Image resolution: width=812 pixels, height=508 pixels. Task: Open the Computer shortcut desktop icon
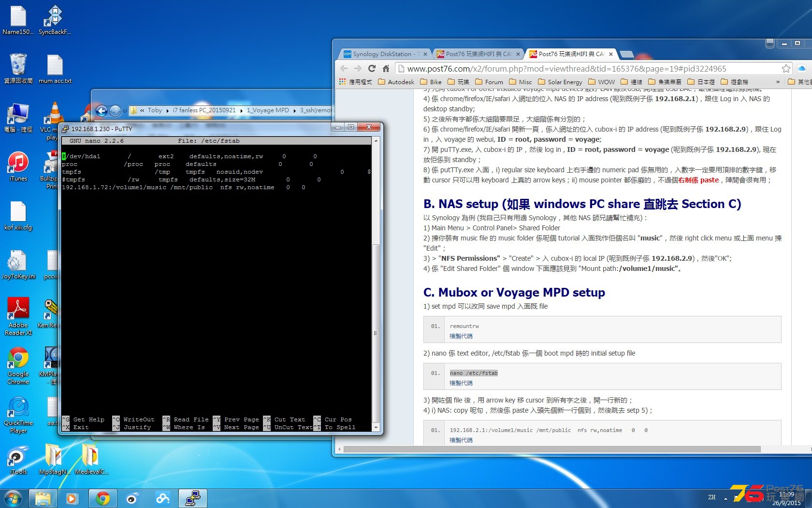pyautogui.click(x=18, y=118)
